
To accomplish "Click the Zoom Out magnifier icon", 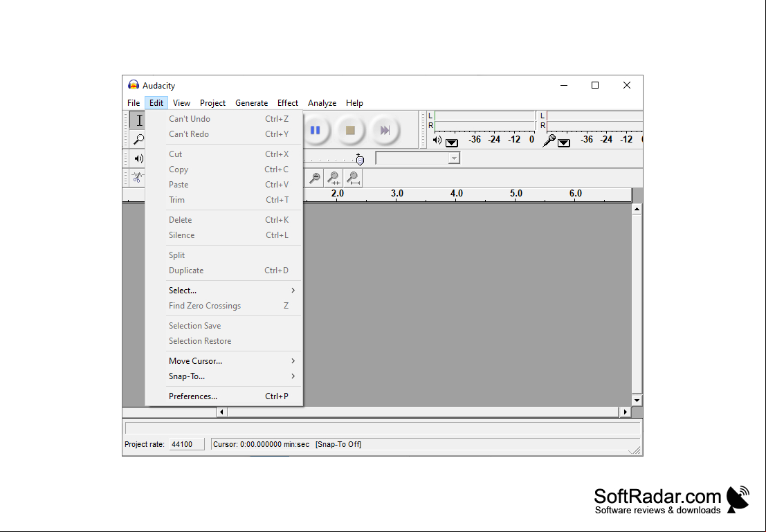I will coord(315,178).
